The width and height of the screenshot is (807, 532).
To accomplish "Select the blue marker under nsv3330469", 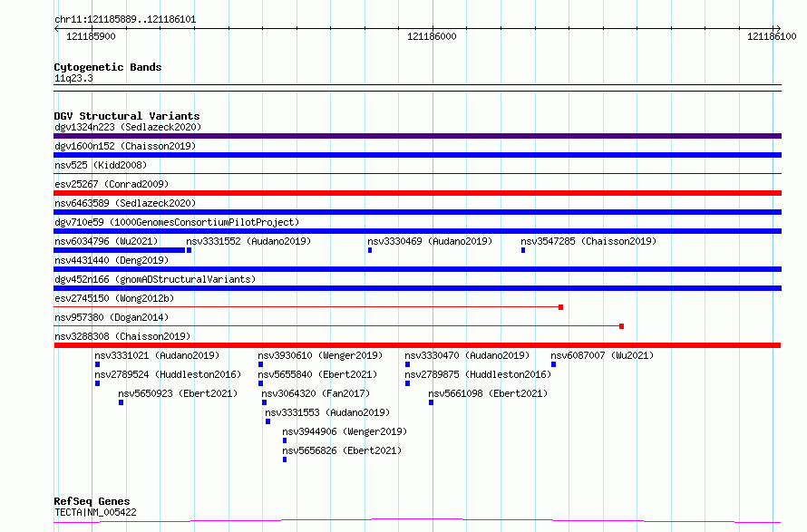I will pyautogui.click(x=370, y=250).
